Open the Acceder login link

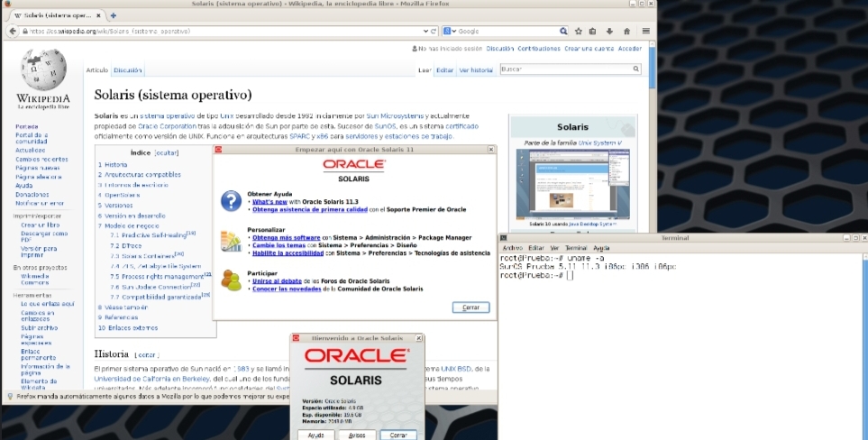click(630, 49)
